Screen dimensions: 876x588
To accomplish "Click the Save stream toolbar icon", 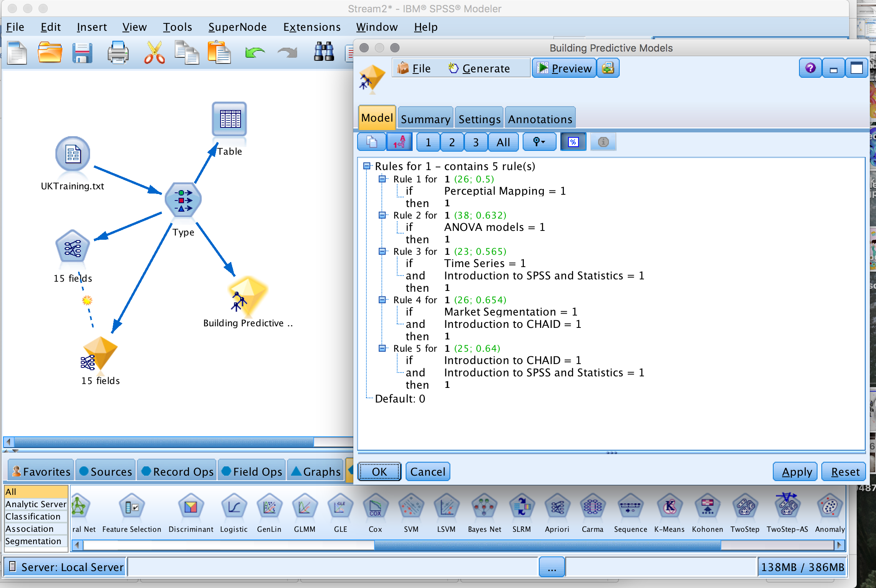I will click(x=82, y=53).
